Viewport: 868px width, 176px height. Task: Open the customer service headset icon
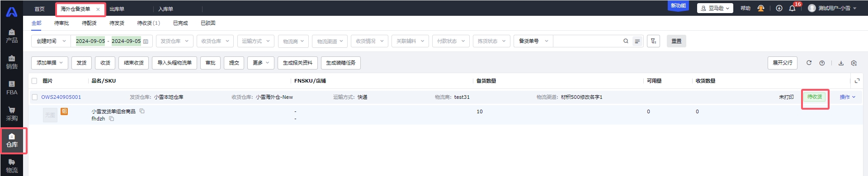(x=761, y=8)
